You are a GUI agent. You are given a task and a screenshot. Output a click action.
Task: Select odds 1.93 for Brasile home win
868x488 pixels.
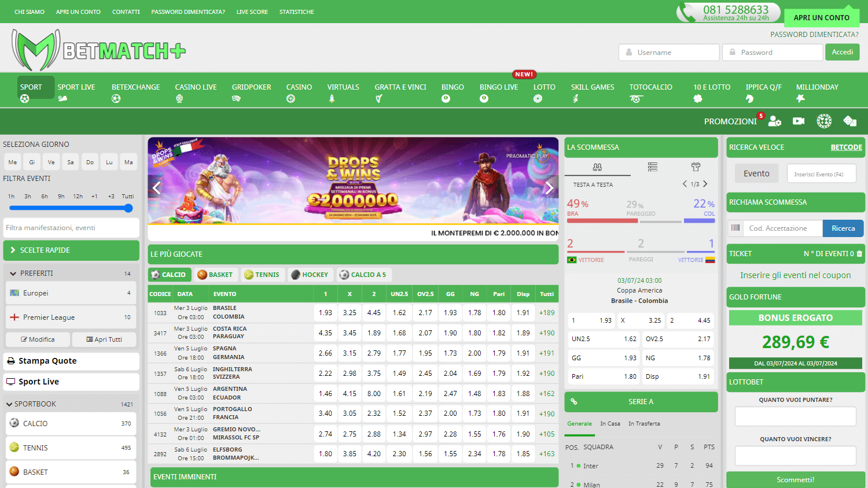[325, 313]
